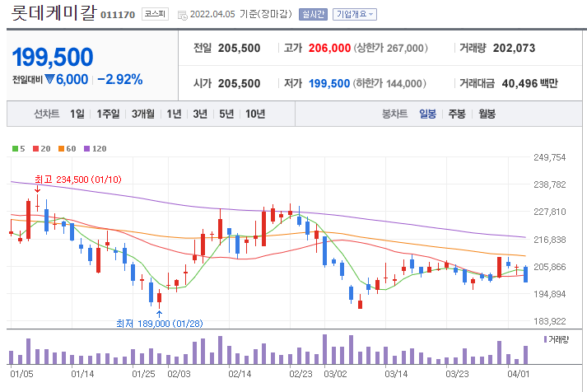Screen dimensions: 587x392
Task: Click the down-triangle icon before 6,000
Action: point(49,79)
